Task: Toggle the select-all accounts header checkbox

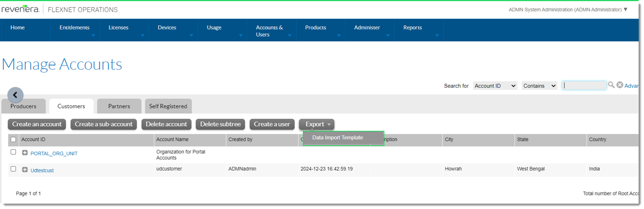Action: [13, 140]
